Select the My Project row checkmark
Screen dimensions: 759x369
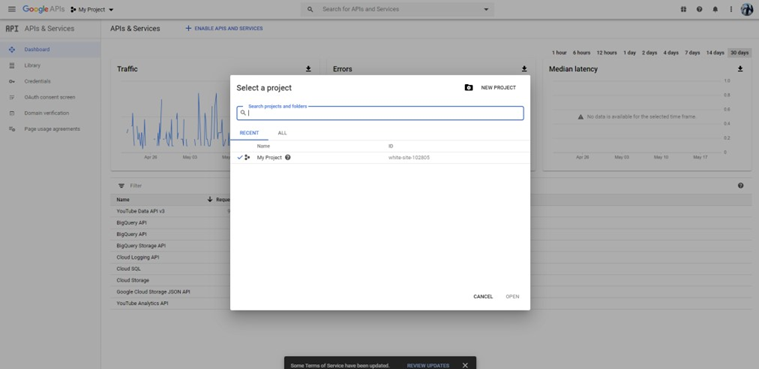[240, 157]
